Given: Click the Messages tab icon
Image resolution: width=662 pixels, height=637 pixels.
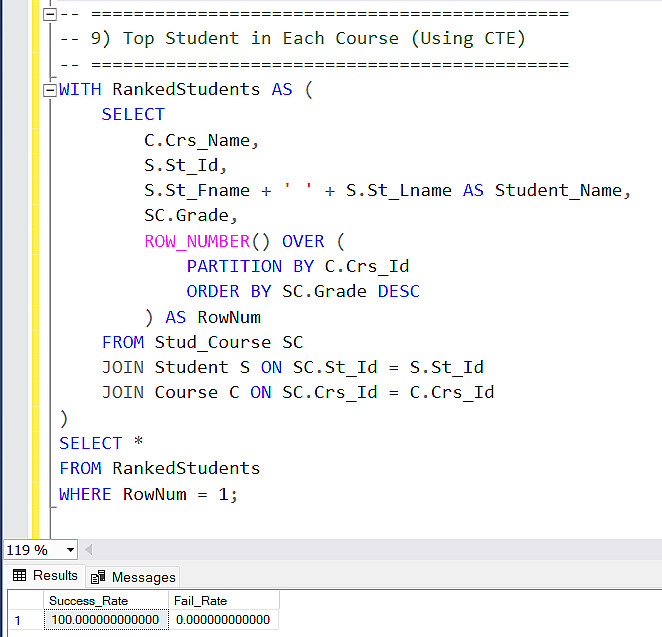Looking at the screenshot, I should (x=98, y=577).
